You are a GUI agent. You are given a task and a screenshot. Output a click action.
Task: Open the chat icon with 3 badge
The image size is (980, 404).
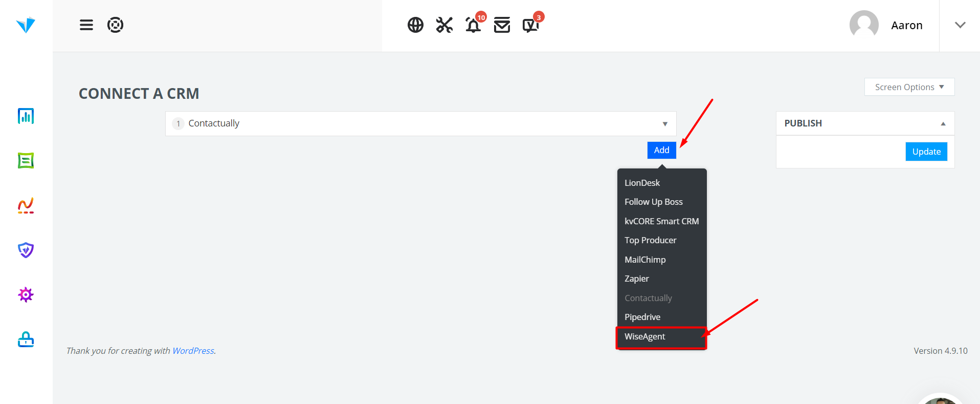532,23
